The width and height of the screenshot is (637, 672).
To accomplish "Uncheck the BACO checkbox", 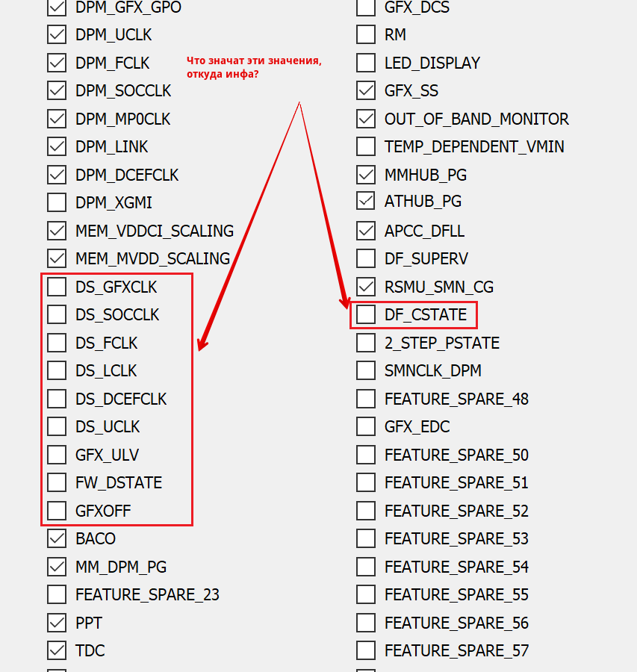I will [57, 538].
